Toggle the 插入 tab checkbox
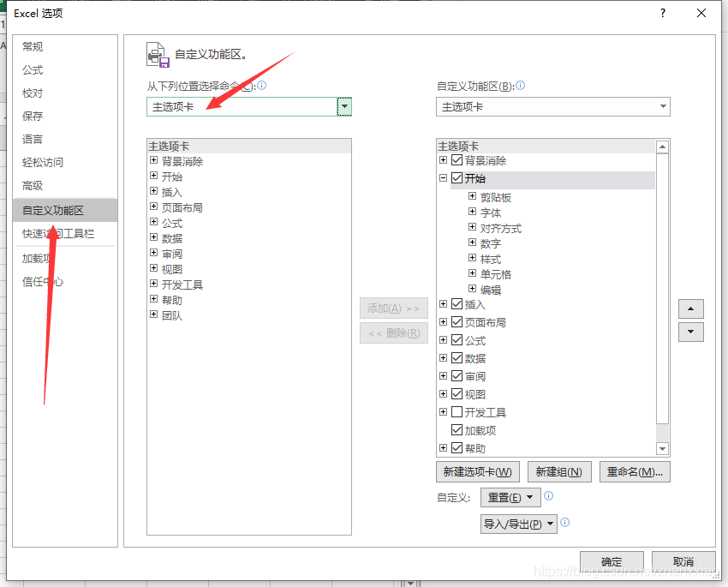 point(456,304)
